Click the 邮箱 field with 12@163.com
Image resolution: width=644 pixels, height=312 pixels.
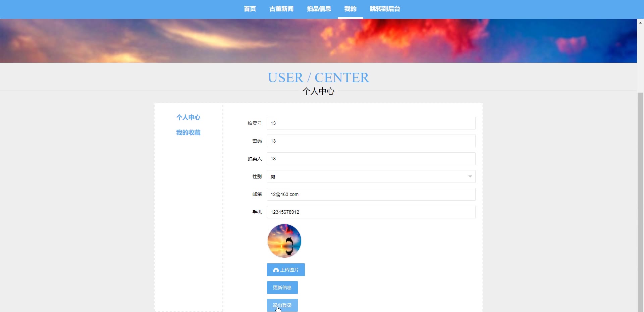pyautogui.click(x=371, y=194)
